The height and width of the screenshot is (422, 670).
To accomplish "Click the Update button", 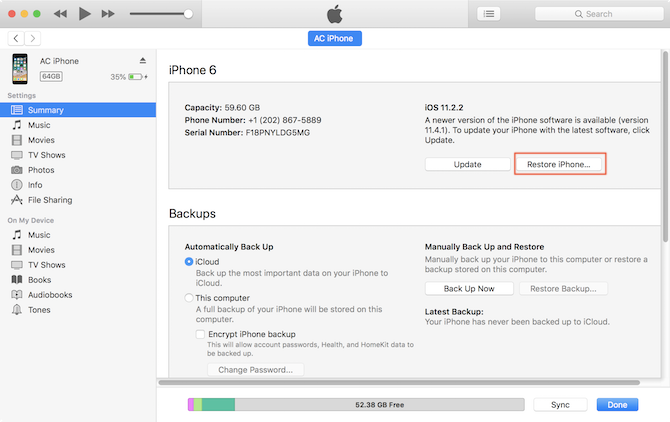I will (x=467, y=164).
